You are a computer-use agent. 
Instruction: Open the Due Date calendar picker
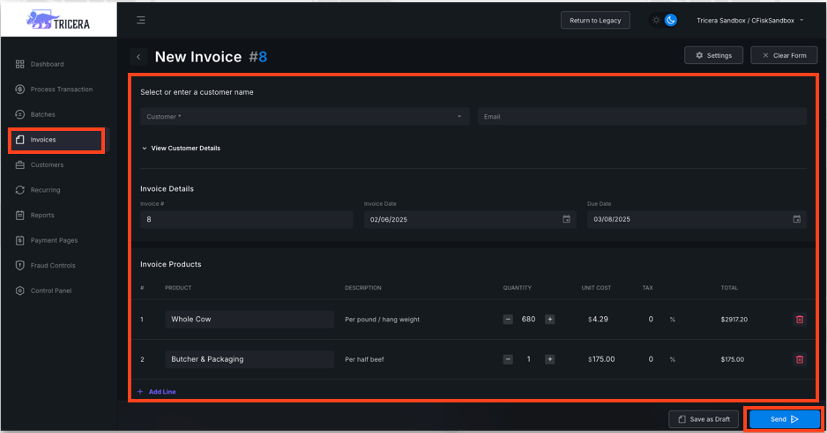(x=796, y=219)
